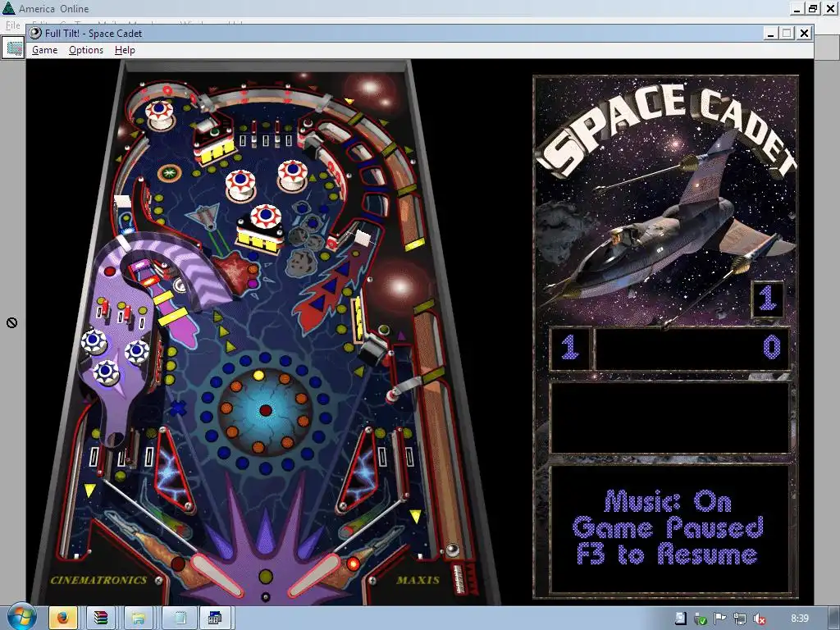
Task: Open the Game menu
Action: tap(44, 50)
